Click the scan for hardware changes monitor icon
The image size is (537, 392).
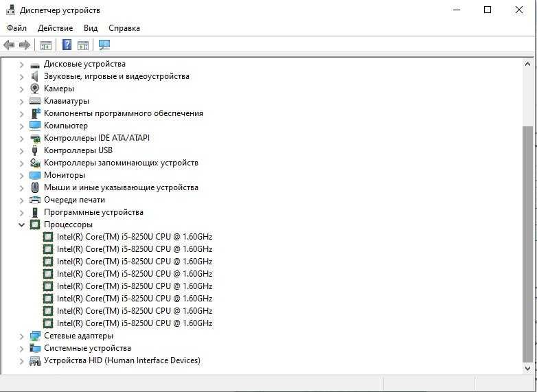104,45
